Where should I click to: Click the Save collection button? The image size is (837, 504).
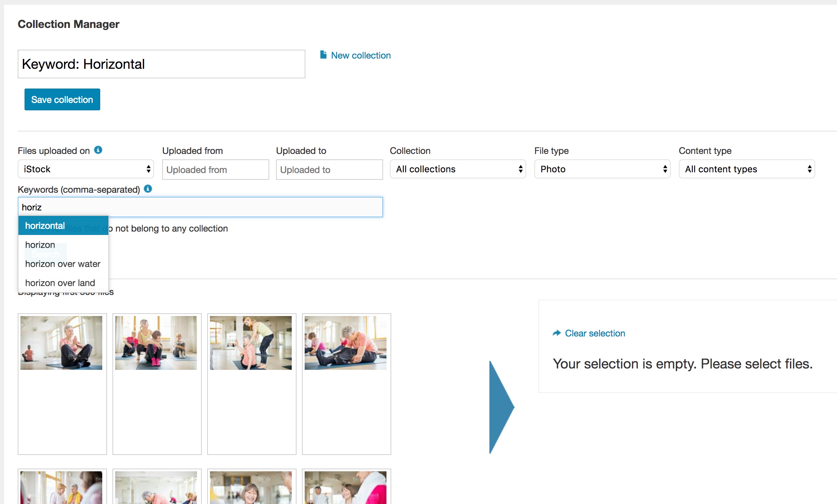pyautogui.click(x=62, y=99)
